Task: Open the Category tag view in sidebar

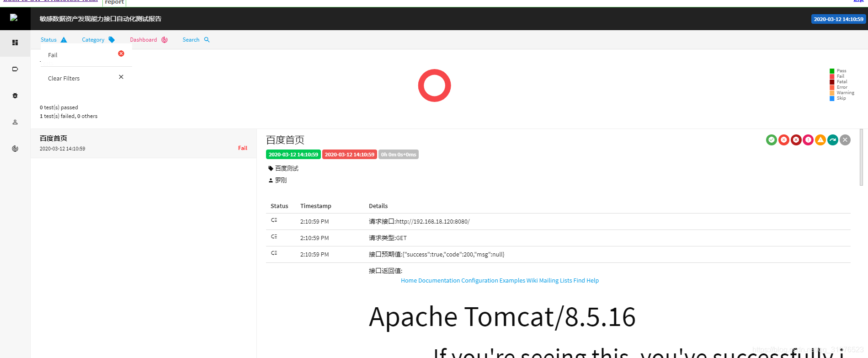Action: (15, 69)
